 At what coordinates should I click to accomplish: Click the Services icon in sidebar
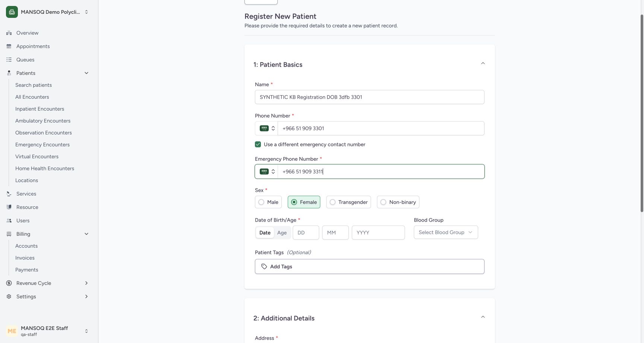click(x=9, y=194)
